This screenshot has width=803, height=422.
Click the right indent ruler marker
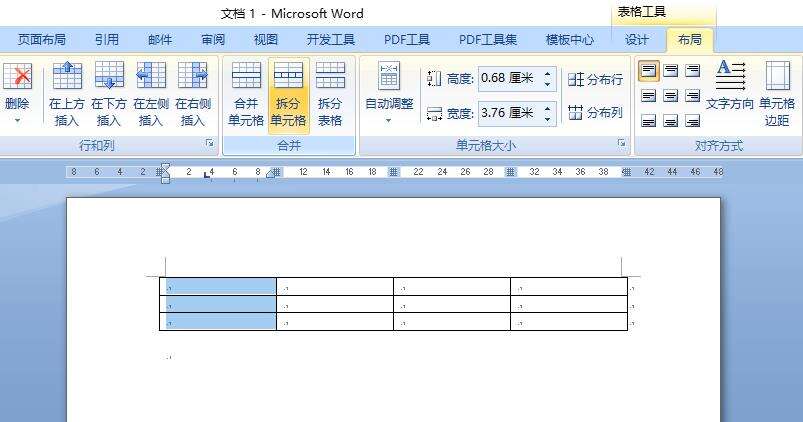(x=270, y=174)
